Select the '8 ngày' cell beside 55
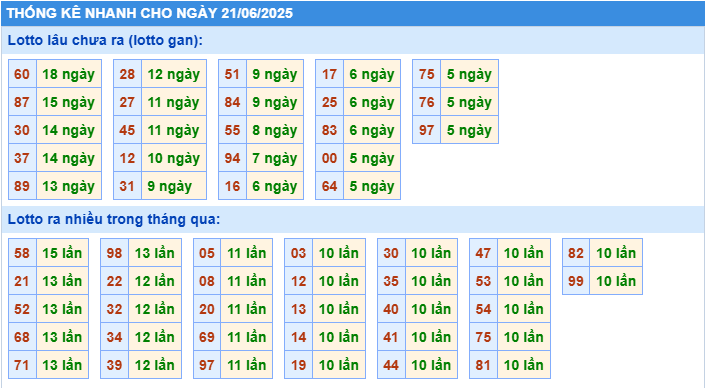Viewport: 707px width, 388px height. [275, 130]
